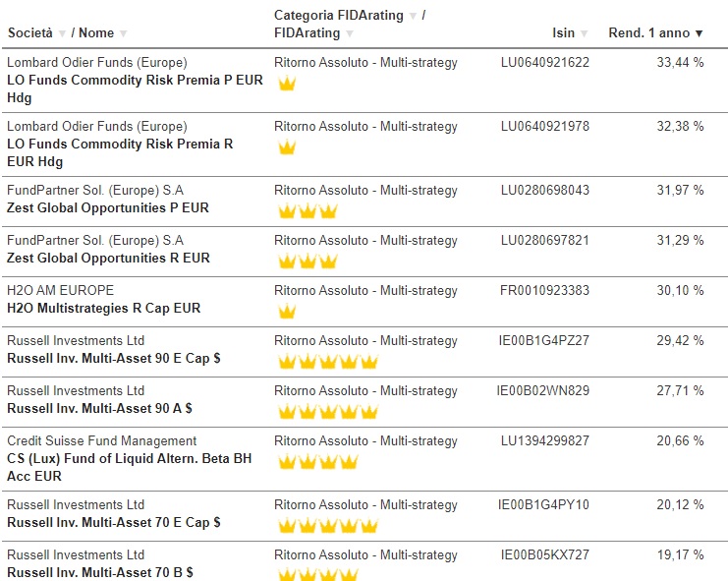Click the Nome column header
The image size is (728, 581).
96,33
